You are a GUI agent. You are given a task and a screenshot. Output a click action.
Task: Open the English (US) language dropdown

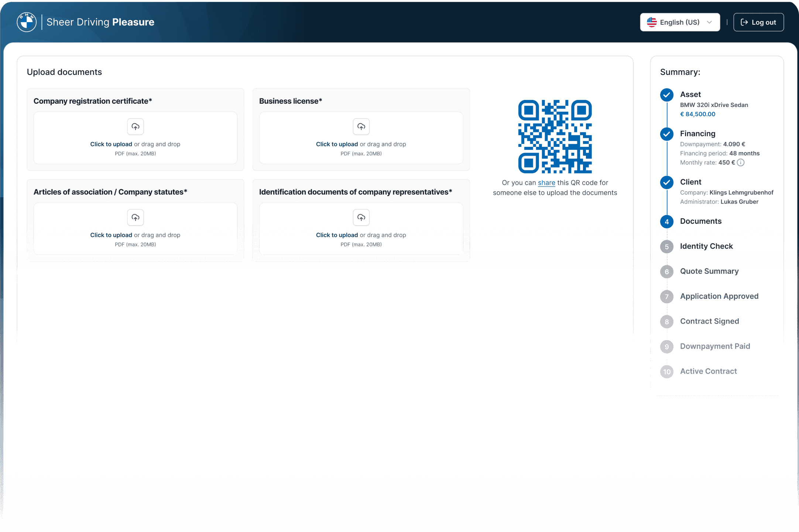tap(679, 22)
